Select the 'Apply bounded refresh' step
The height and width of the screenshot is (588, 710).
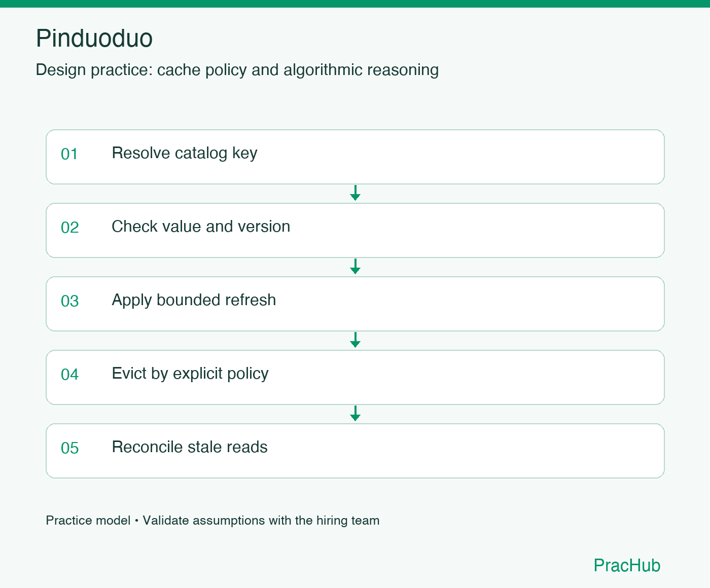355,304
